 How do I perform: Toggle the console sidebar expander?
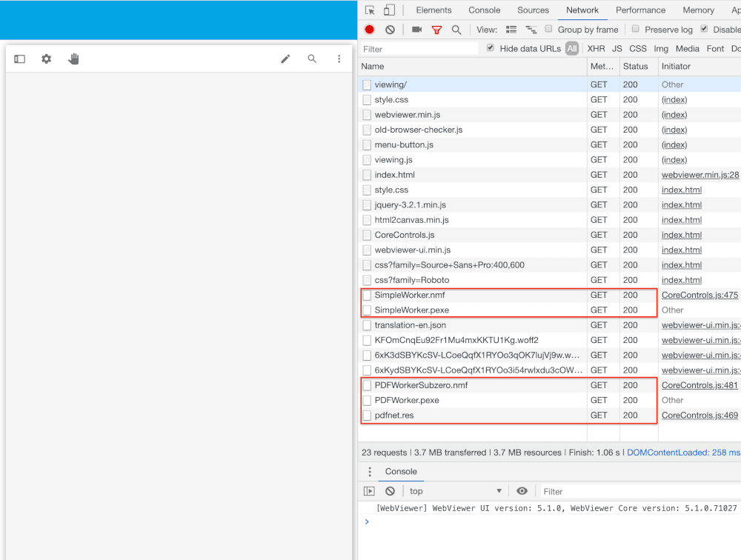click(369, 491)
